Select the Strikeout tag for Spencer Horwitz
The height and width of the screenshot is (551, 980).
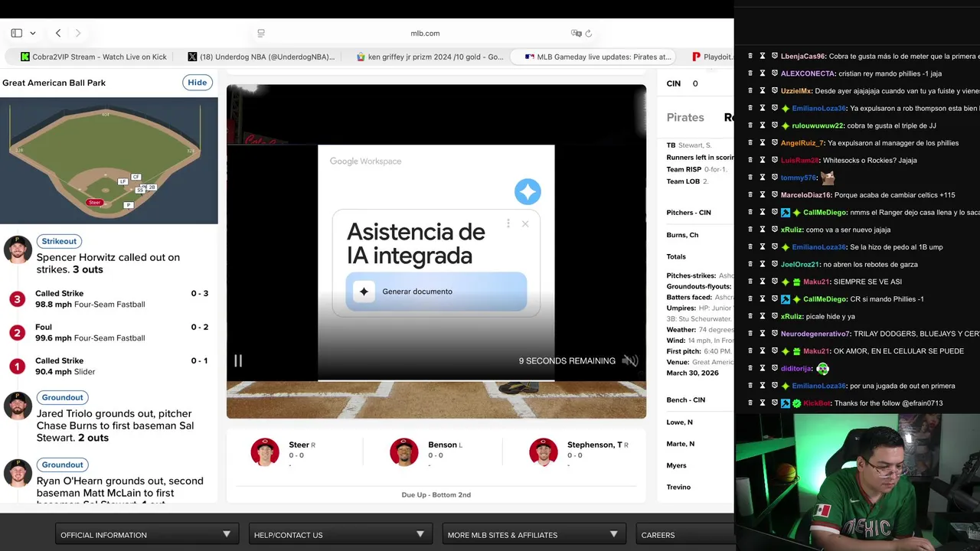(59, 241)
